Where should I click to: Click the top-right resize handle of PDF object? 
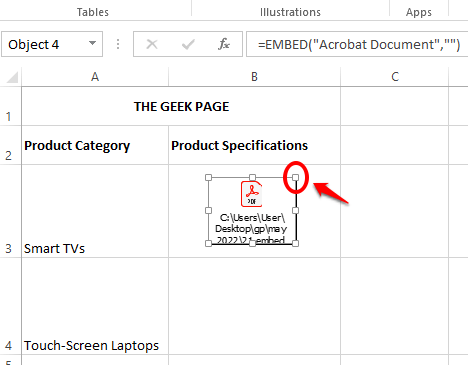(x=295, y=177)
